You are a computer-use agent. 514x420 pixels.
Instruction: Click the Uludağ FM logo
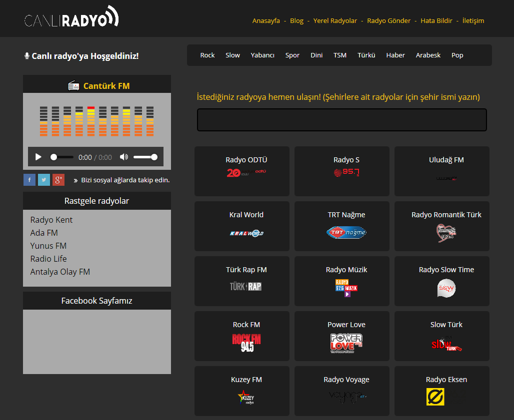coord(446,178)
